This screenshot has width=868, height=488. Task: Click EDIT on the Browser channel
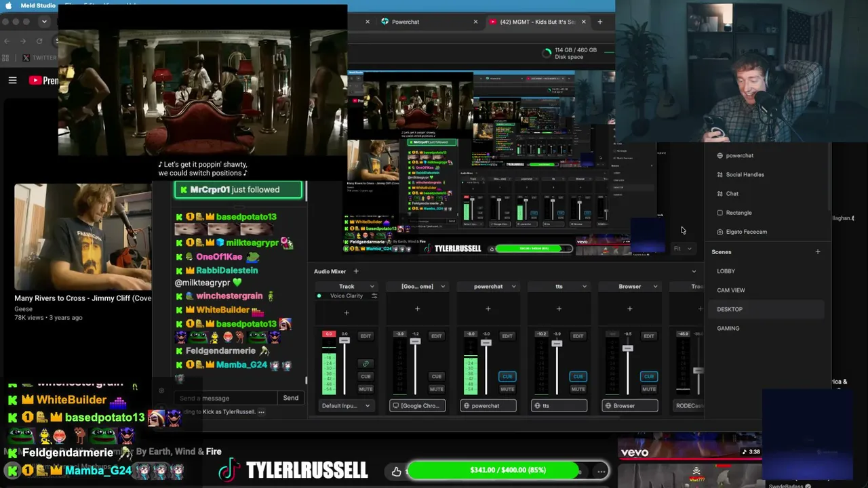649,336
